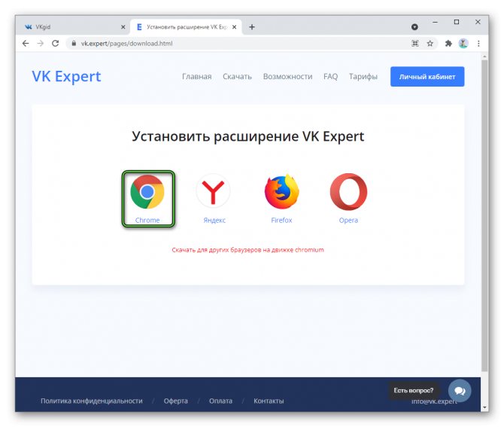Screen dimensions: 504x427
Task: Bookmark this page with the star icon
Action: [430, 44]
